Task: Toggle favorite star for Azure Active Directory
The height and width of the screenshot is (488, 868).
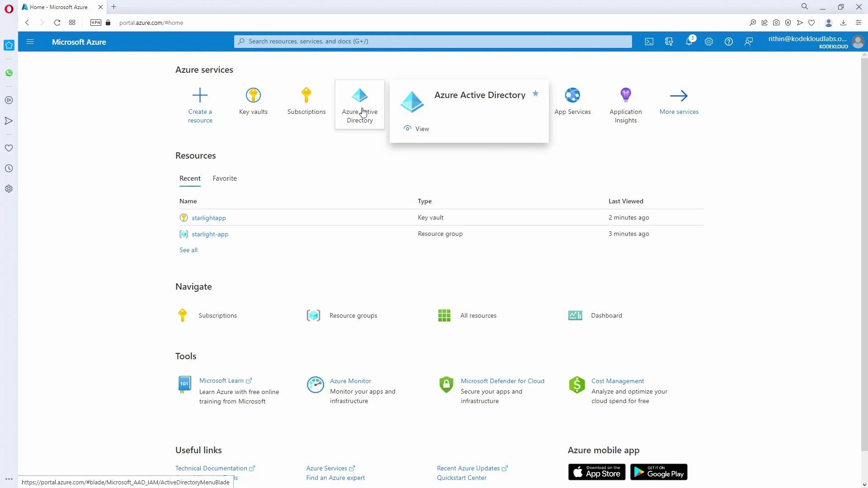Action: click(535, 94)
